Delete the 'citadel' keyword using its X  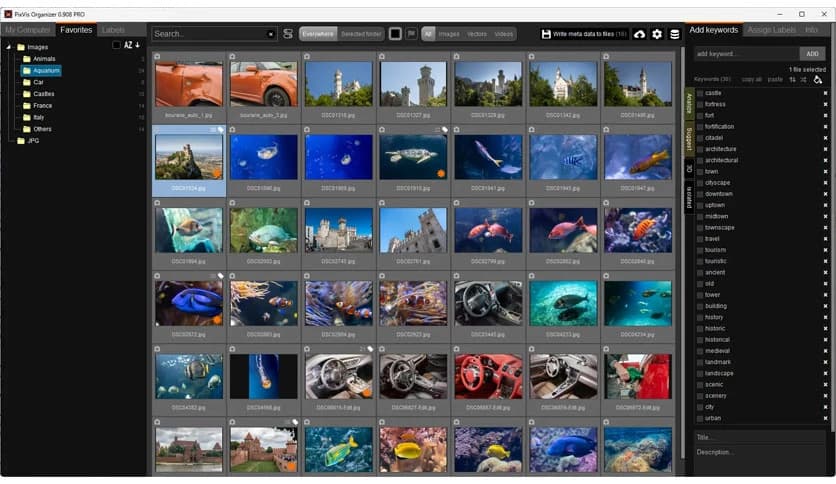click(825, 138)
